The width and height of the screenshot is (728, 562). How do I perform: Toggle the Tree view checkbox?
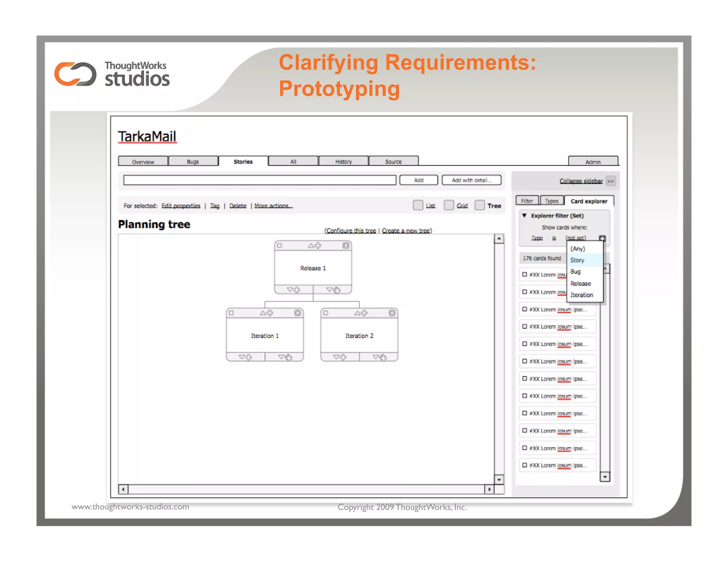point(480,205)
